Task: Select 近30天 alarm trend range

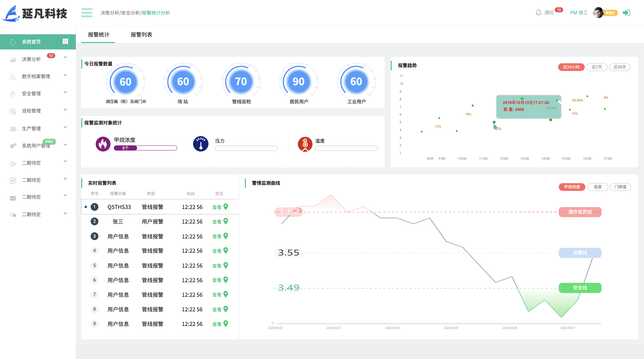Action: click(619, 67)
